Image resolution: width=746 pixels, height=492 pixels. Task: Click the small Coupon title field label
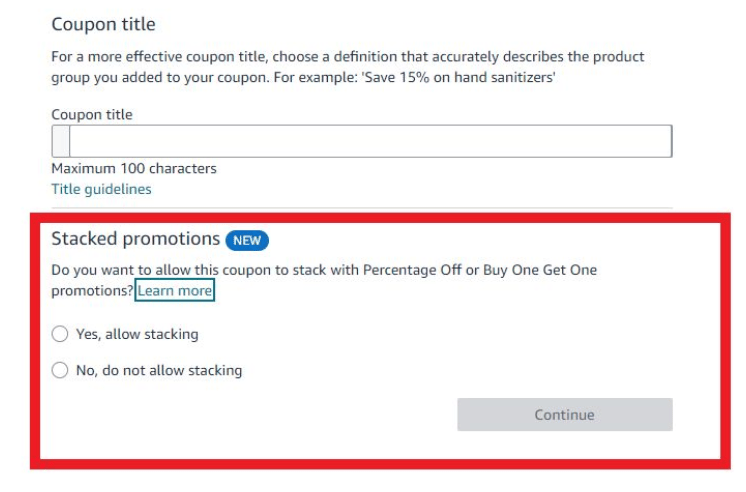pyautogui.click(x=92, y=114)
